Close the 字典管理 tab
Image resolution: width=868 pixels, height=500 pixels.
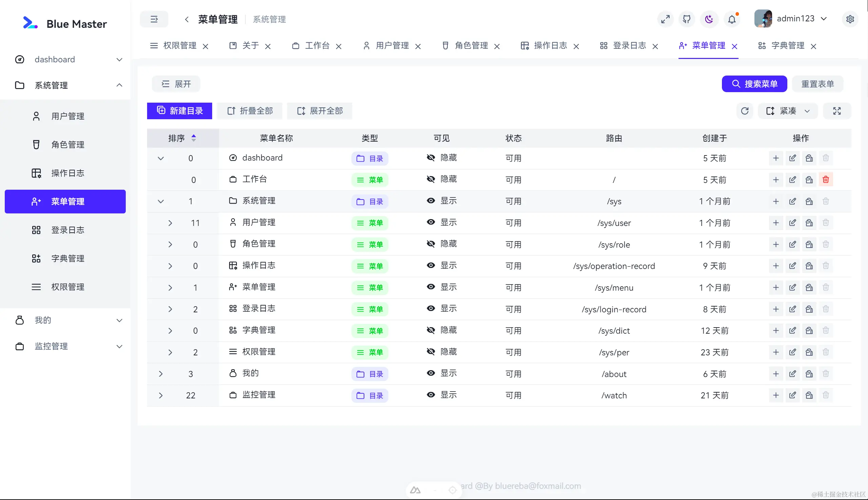pos(813,46)
